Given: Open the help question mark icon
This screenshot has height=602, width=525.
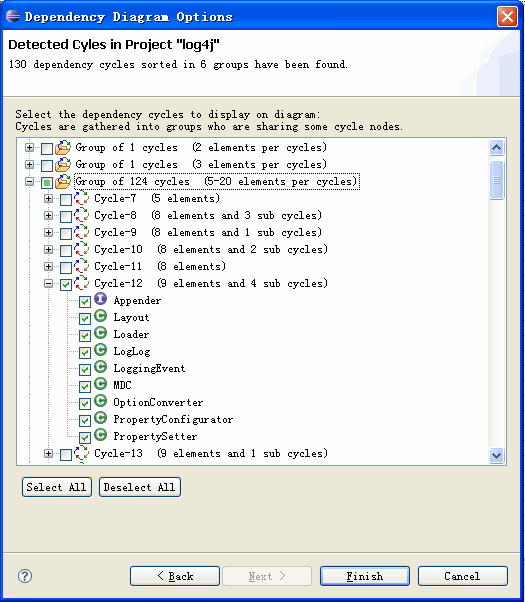Looking at the screenshot, I should coord(25,576).
